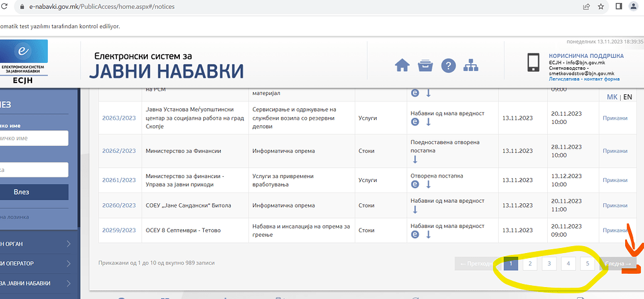The image size is (644, 299).
Task: Expand 'ЗА ЈАВНИ НАБАВКИ' sidebar section
Action: (68, 285)
